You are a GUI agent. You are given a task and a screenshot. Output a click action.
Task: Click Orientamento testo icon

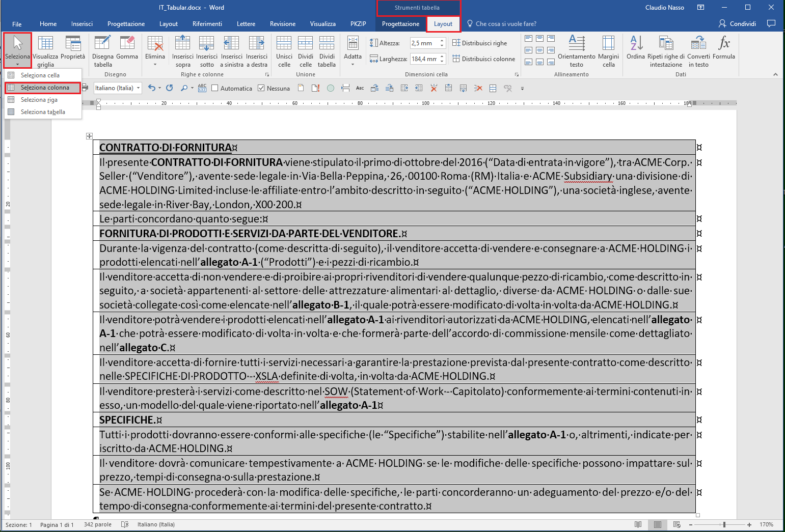[577, 50]
